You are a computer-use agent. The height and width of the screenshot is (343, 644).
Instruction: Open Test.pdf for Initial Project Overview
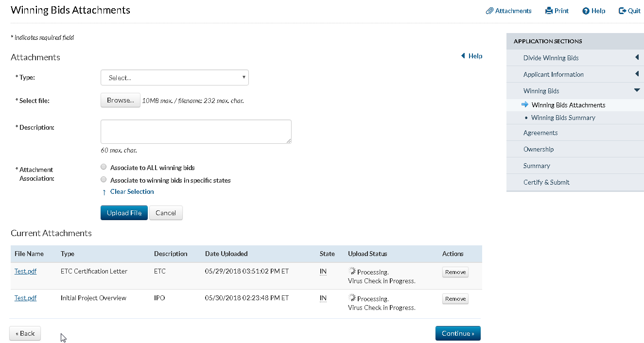[25, 298]
